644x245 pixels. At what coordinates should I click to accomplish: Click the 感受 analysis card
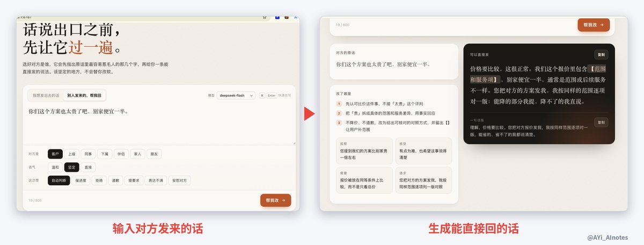pos(424,152)
